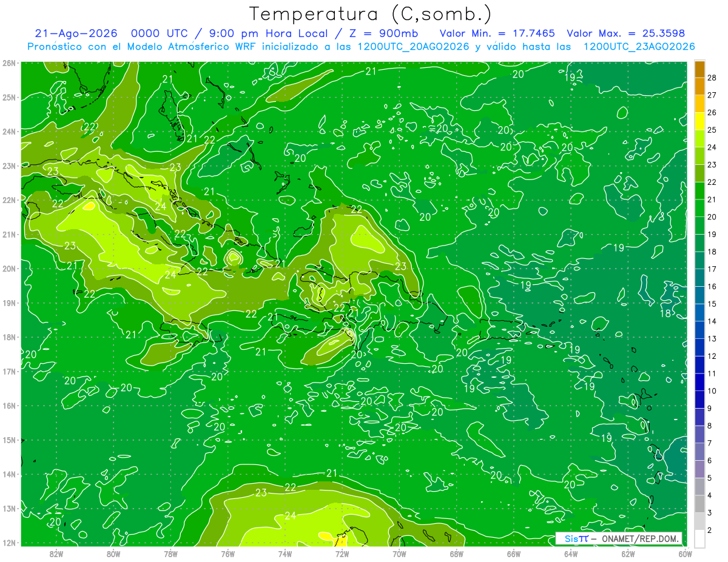Click the color bar label '7'
The height and width of the screenshot is (562, 728).
(x=710, y=443)
